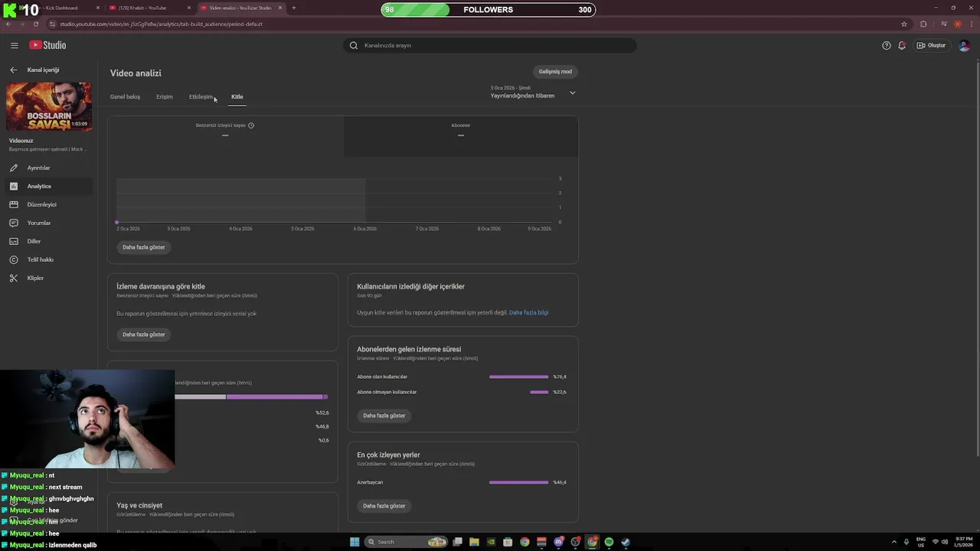Open the YouTube Studio hamburger menu

pos(14,45)
